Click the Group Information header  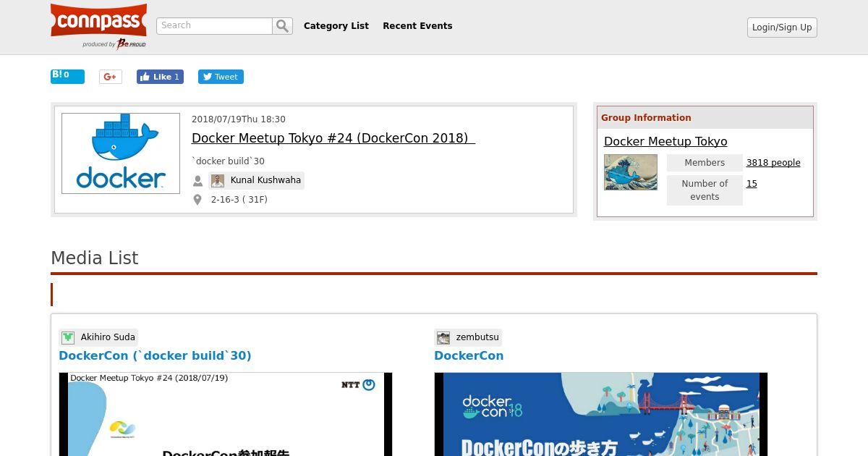click(646, 118)
